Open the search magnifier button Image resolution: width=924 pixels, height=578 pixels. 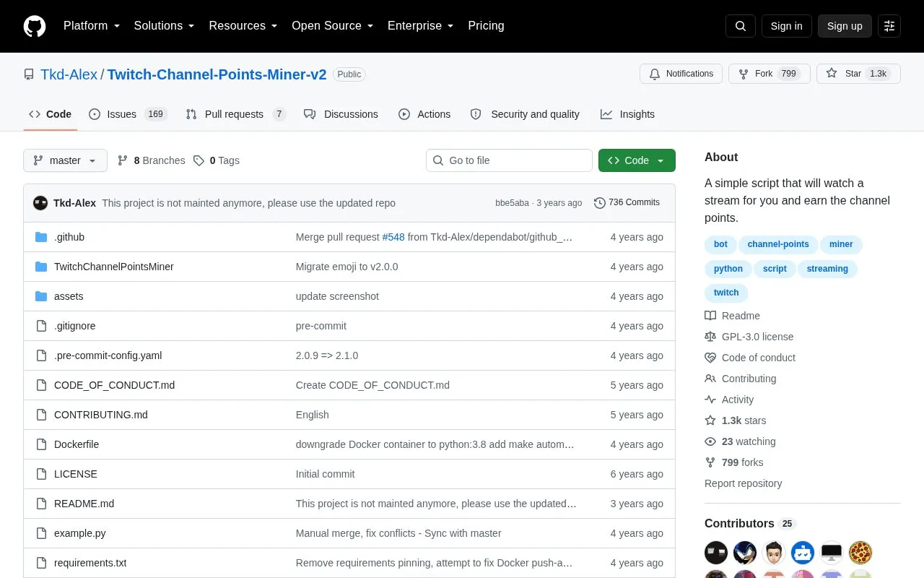[x=741, y=26]
